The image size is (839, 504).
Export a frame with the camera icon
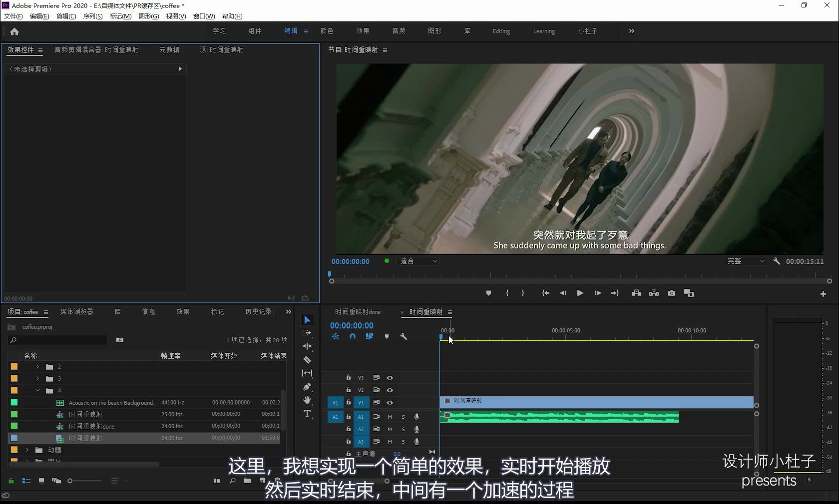672,293
